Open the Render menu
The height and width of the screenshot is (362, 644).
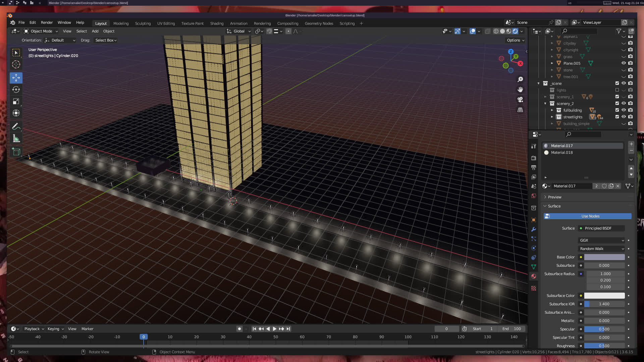pos(47,22)
